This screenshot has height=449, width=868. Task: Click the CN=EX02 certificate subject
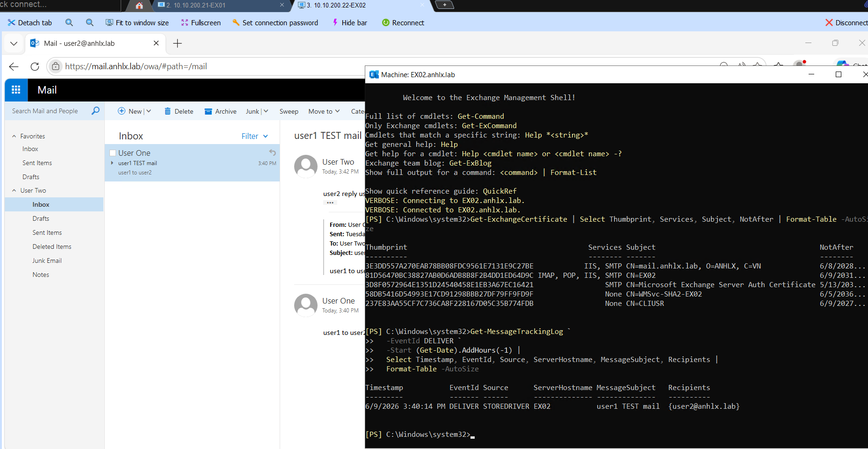tap(641, 275)
